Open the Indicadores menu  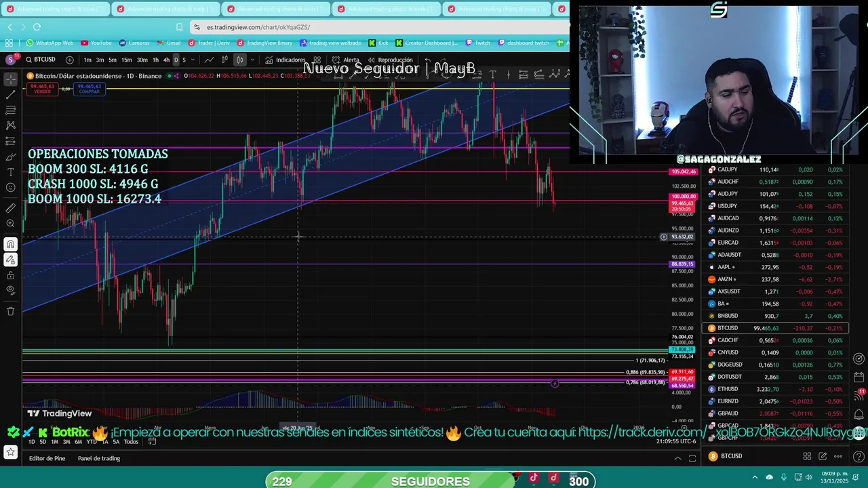tap(285, 60)
